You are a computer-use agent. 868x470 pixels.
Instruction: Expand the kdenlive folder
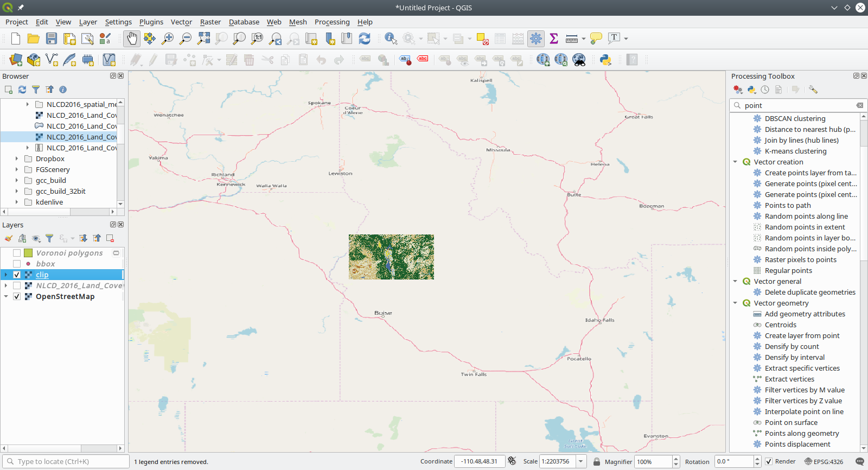[17, 202]
